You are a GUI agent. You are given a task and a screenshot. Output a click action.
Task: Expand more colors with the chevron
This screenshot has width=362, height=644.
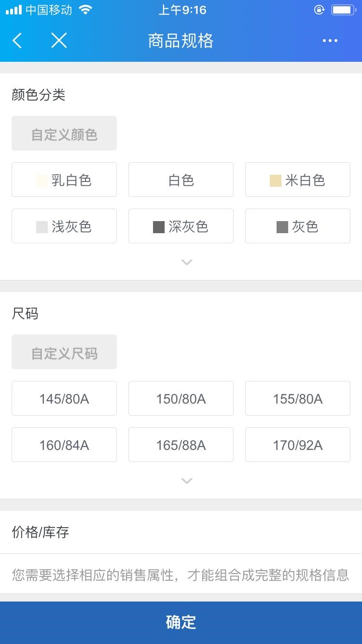coord(187,262)
